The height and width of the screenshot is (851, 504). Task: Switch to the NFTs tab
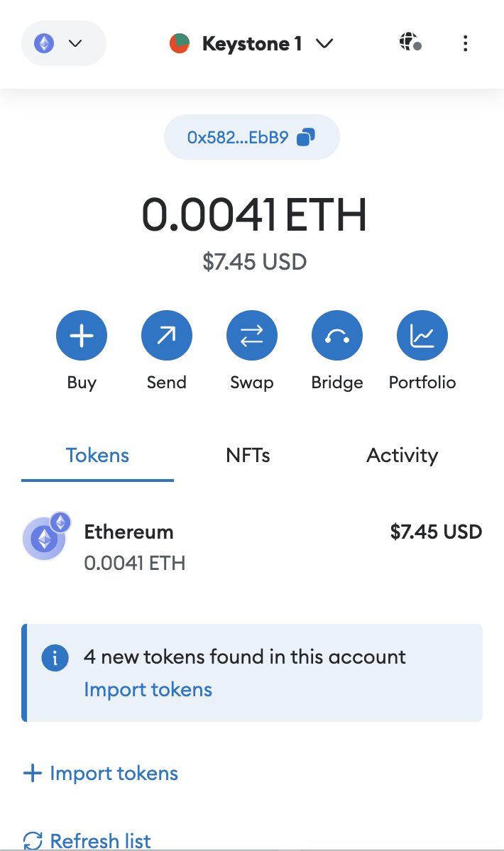[x=248, y=456]
